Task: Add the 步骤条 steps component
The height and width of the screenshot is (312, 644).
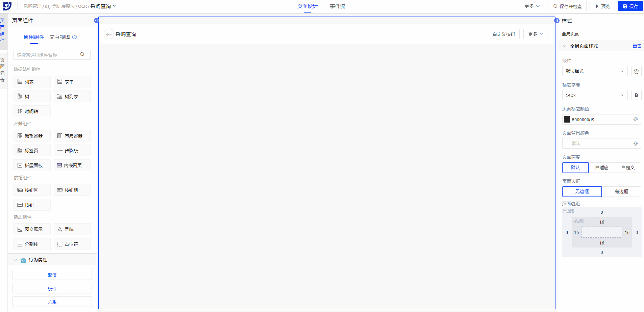Action: 72,151
